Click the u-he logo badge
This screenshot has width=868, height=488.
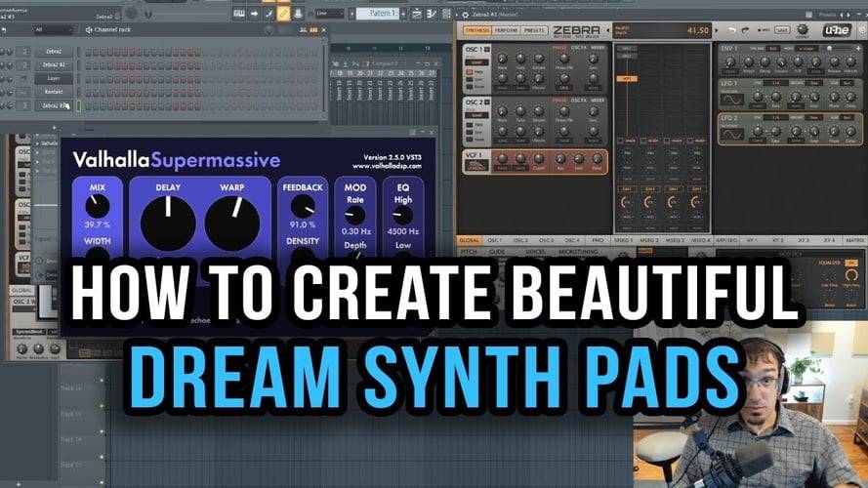coord(837,30)
